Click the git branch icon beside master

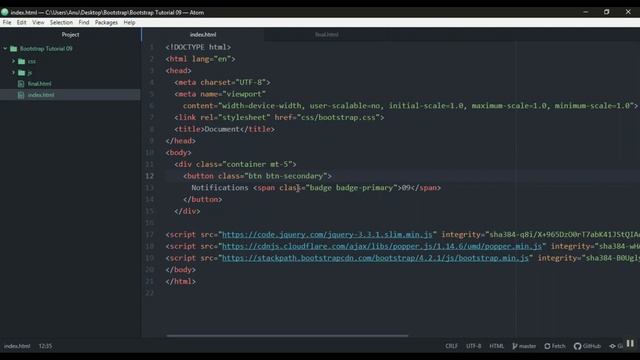[x=514, y=346]
